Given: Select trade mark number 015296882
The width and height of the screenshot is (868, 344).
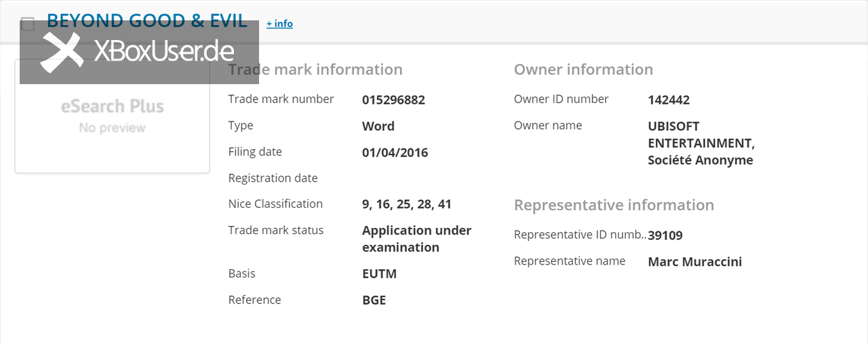Looking at the screenshot, I should 393,100.
